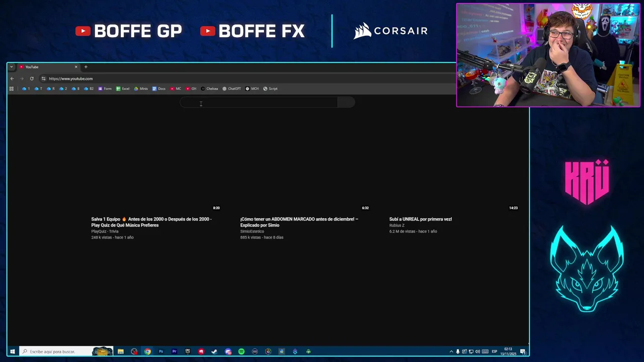Open the Salva 1 Equipo quiz video
This screenshot has height=362, width=644.
click(x=151, y=222)
